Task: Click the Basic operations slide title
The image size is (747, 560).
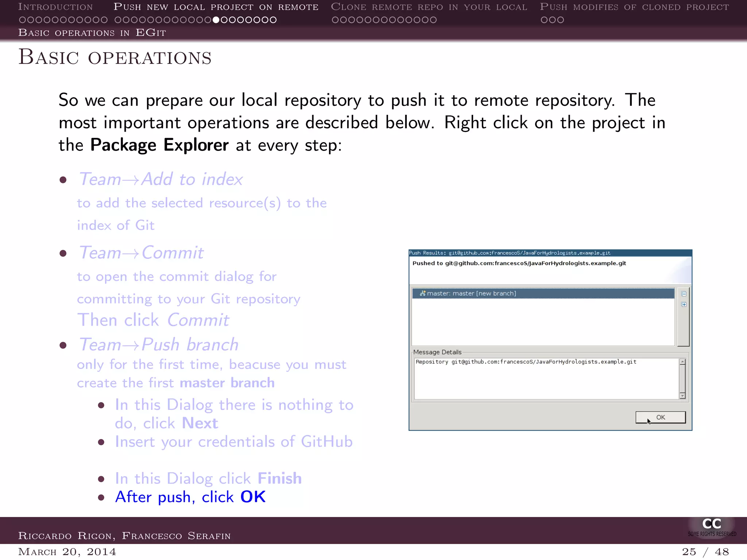Action: (x=115, y=57)
